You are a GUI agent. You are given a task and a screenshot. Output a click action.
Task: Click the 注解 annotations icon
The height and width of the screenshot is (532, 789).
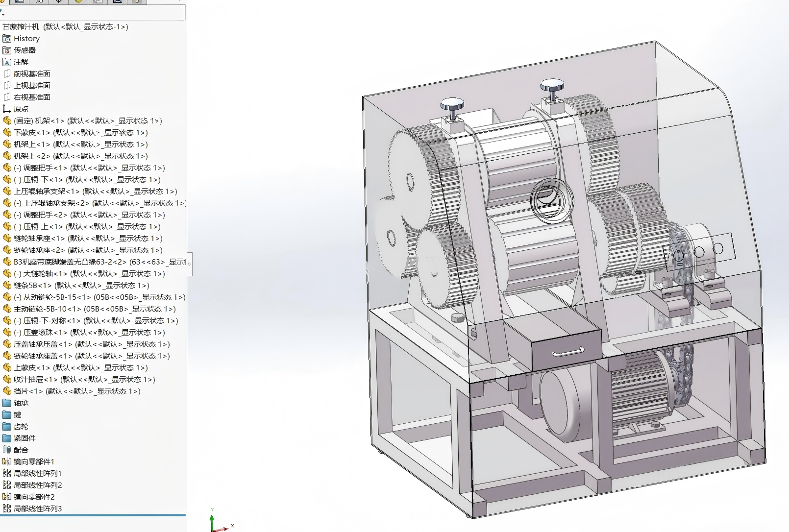pos(7,62)
